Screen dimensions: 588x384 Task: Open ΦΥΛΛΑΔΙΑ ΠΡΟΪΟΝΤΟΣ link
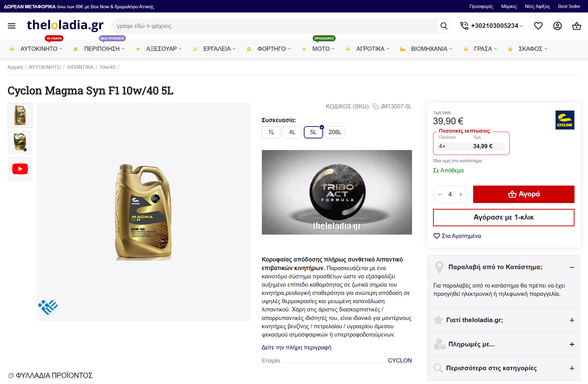tap(54, 375)
